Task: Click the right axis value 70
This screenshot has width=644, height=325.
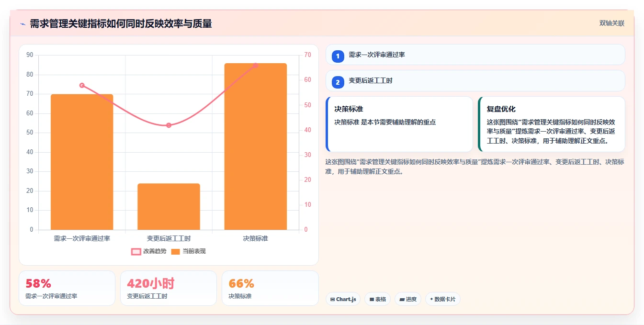Action: click(x=307, y=55)
